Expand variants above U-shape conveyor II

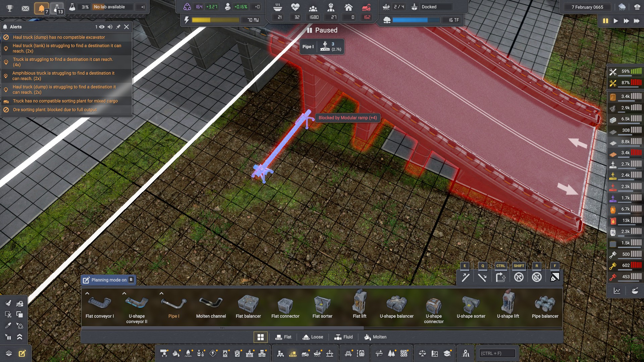124,293
